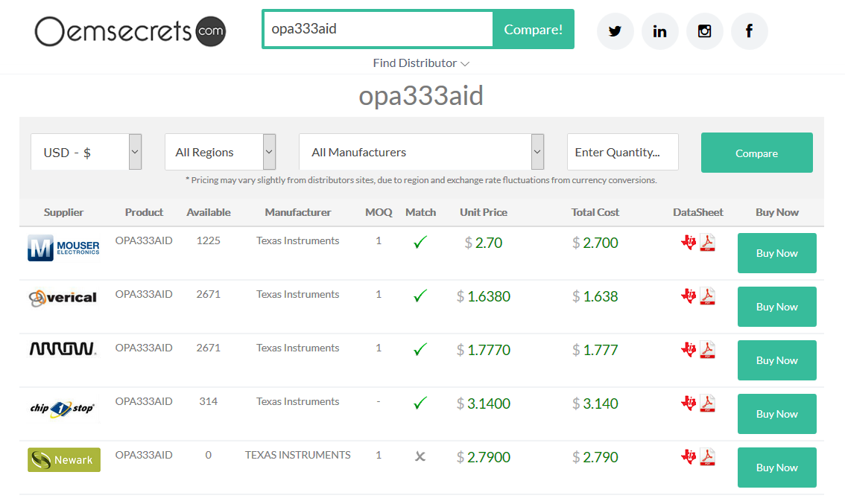This screenshot has width=845, height=504.
Task: Open Mouser row TI datasheet icon
Action: [x=689, y=242]
